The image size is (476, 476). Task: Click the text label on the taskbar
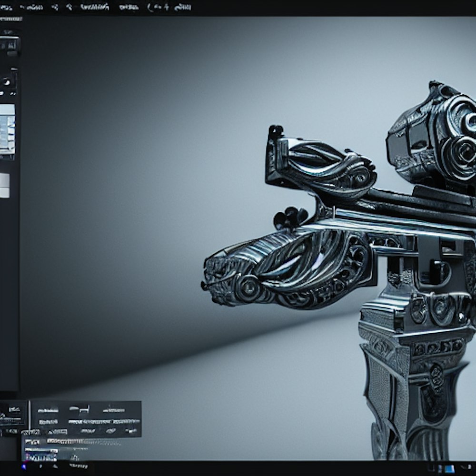(79, 466)
